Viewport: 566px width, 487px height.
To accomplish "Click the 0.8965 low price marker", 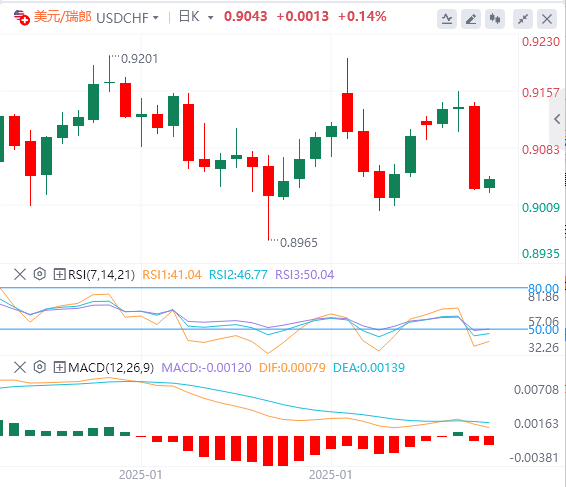I will click(299, 243).
